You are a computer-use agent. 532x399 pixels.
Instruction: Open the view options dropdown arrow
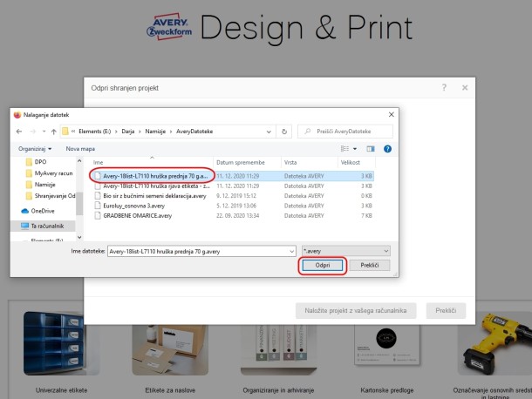355,149
